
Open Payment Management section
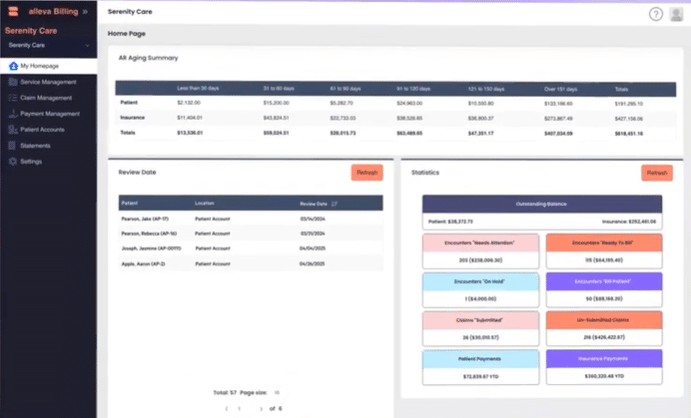tap(48, 114)
